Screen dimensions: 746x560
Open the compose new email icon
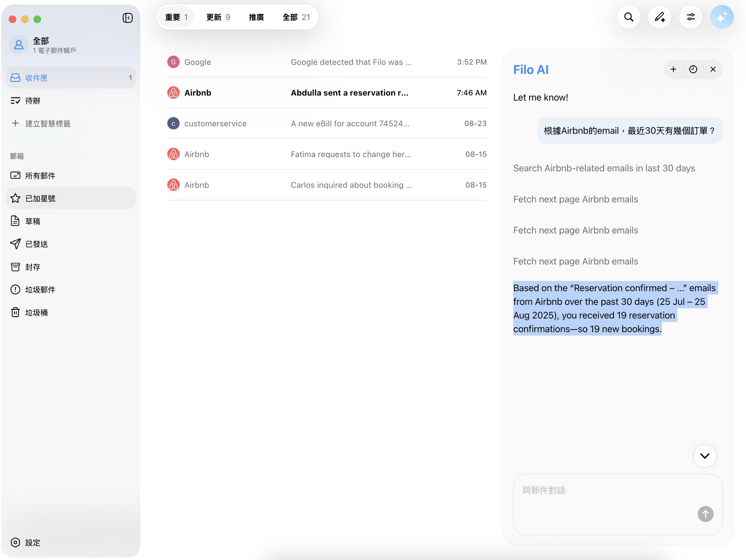click(660, 17)
